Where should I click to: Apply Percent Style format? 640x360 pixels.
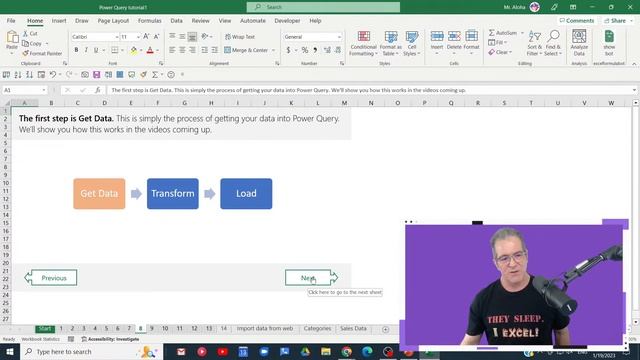point(304,50)
